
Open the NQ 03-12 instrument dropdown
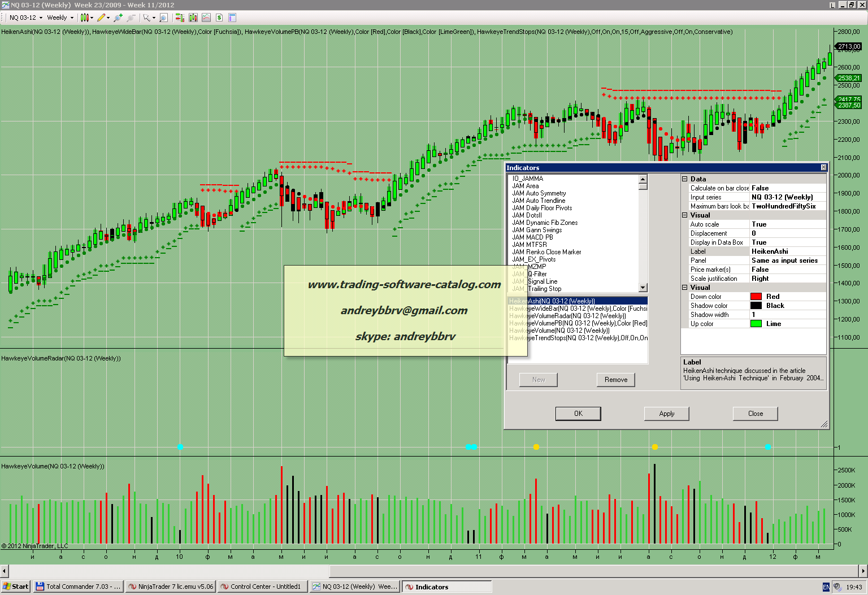pos(25,18)
